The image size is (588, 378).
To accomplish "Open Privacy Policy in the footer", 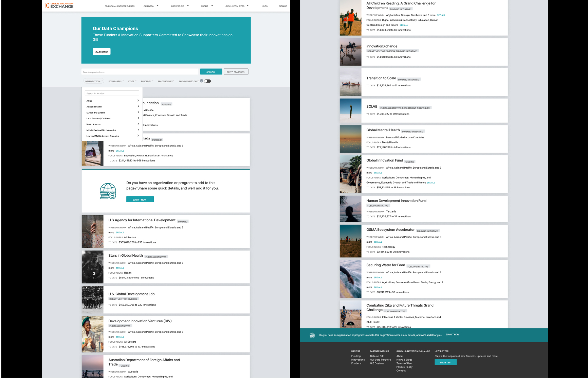I will pyautogui.click(x=404, y=367).
